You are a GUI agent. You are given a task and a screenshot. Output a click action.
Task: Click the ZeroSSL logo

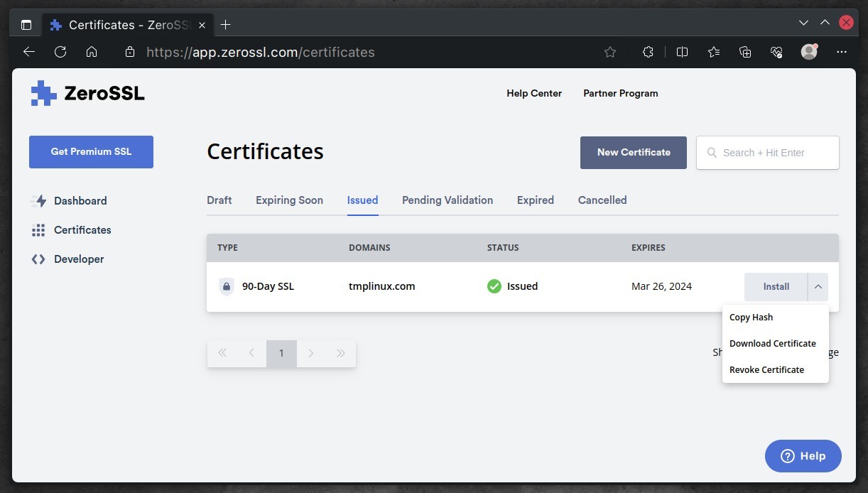point(87,93)
